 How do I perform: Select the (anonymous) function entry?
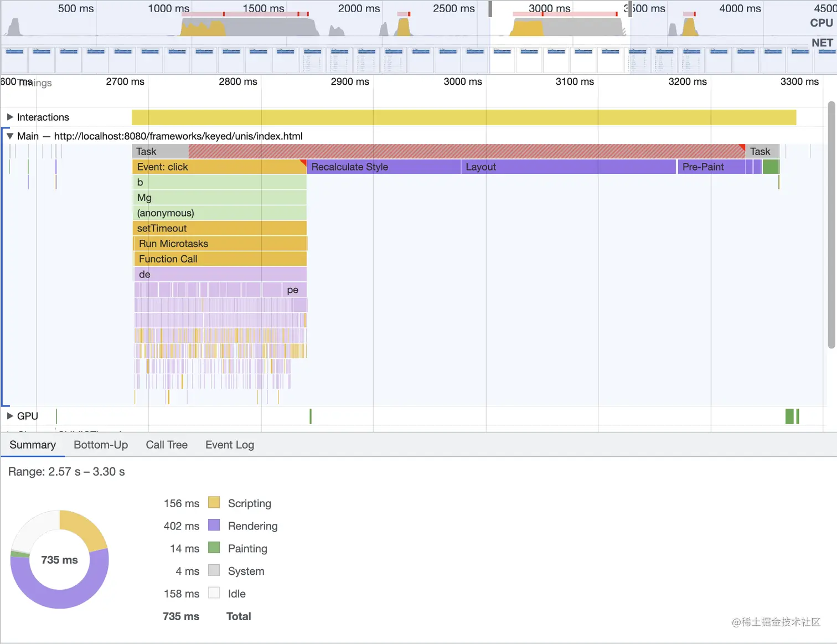click(219, 213)
